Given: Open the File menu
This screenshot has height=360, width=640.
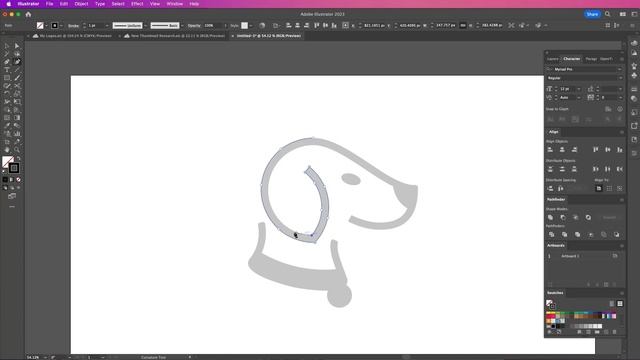Looking at the screenshot, I should (x=49, y=4).
